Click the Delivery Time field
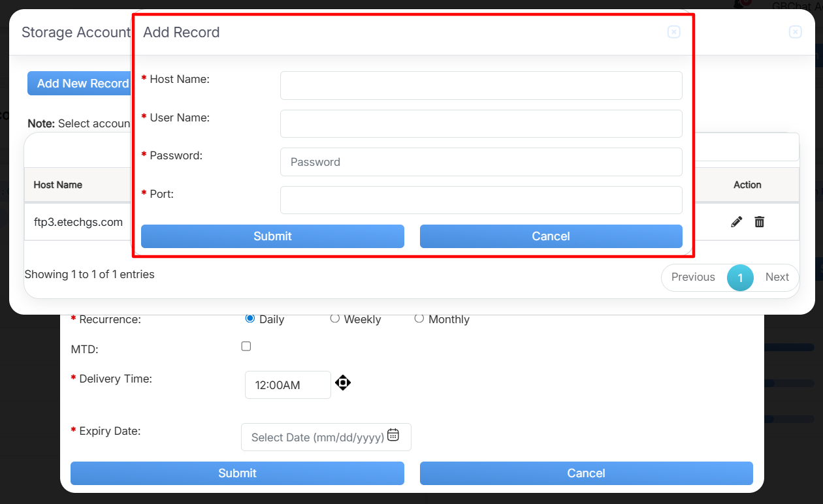The image size is (823, 504). (288, 385)
